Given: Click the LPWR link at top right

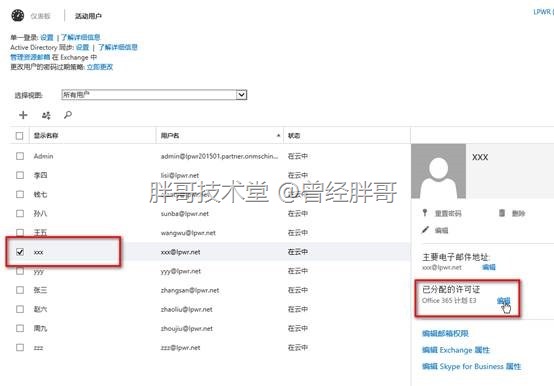Looking at the screenshot, I should [x=543, y=12].
